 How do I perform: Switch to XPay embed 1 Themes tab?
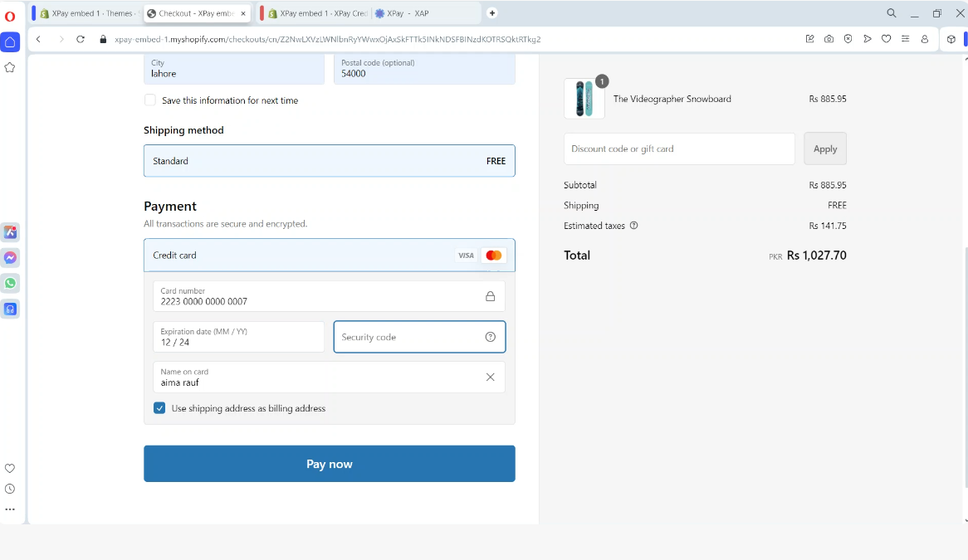[x=87, y=13]
